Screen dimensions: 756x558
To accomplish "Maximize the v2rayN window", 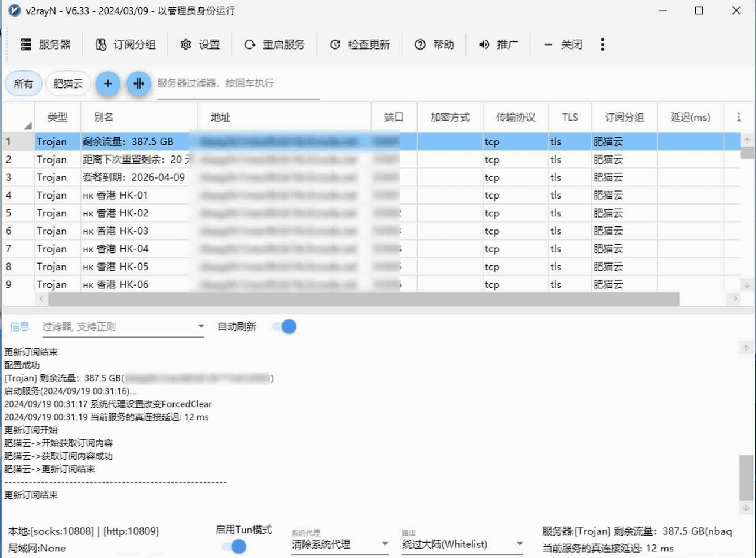I will (x=699, y=11).
